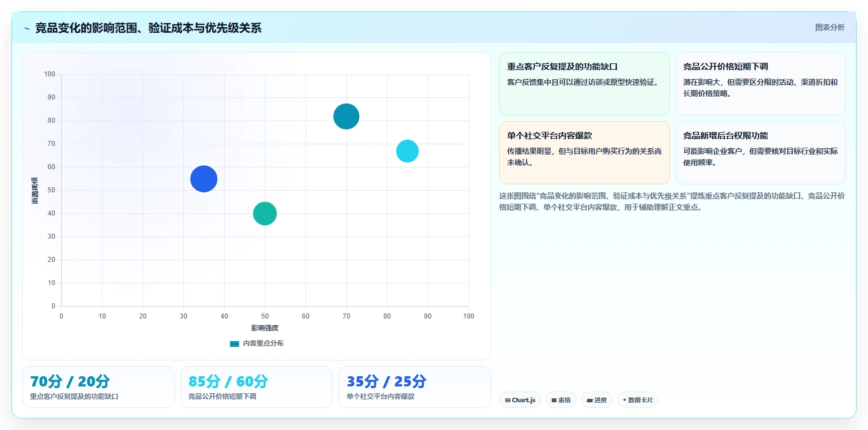Select the blue bubble at impact 35
The height and width of the screenshot is (430, 868).
point(204,179)
